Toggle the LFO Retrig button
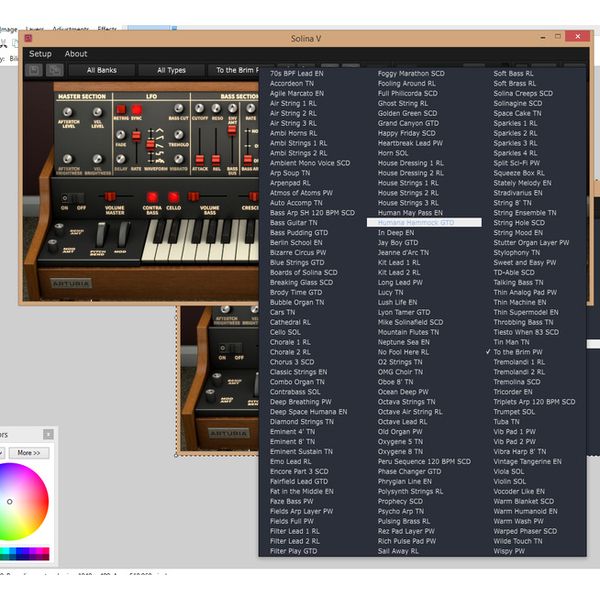 [121, 109]
